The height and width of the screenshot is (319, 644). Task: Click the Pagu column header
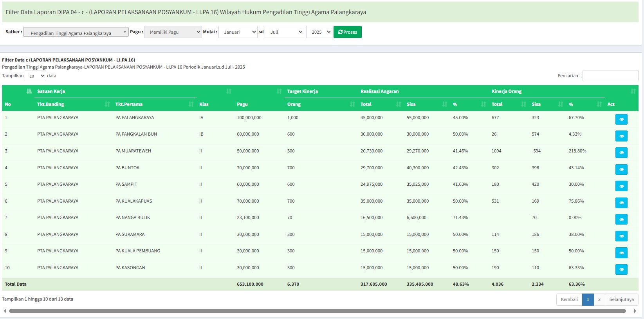242,104
